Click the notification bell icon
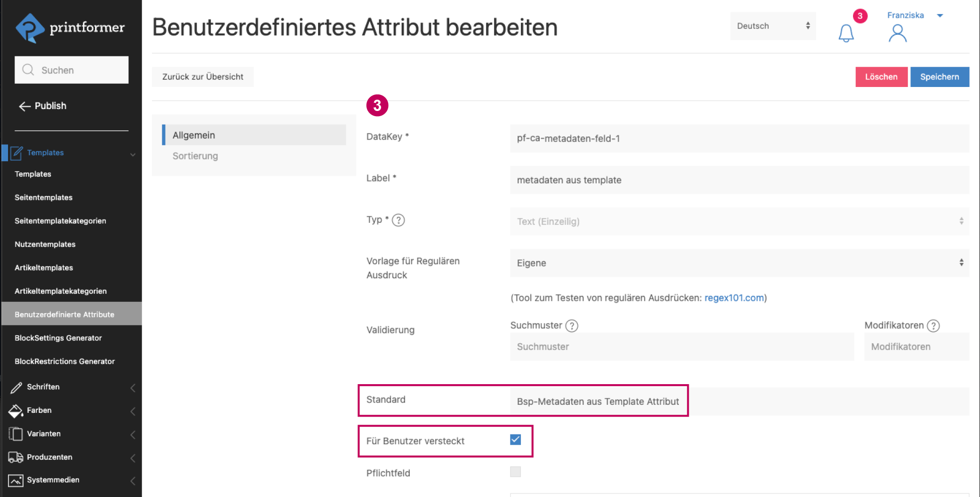The height and width of the screenshot is (497, 980). 845,33
